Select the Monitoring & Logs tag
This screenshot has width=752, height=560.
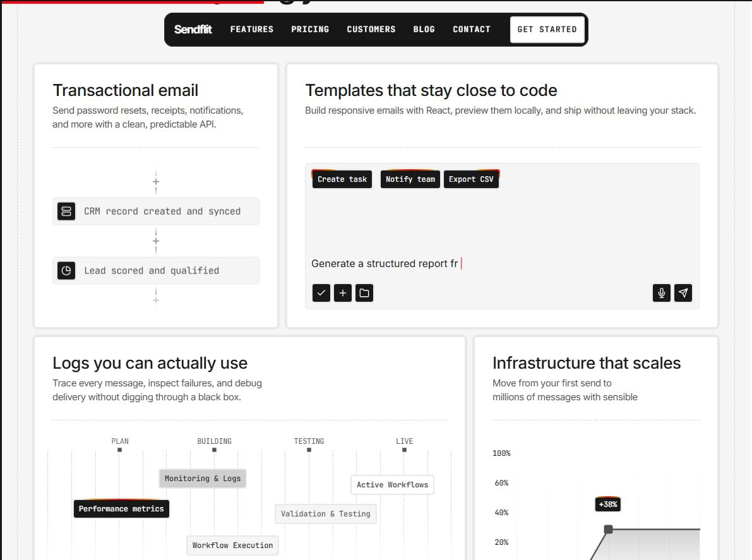203,479
